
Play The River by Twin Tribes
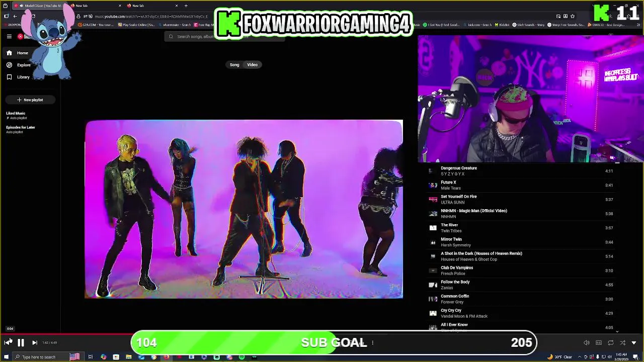point(521,228)
